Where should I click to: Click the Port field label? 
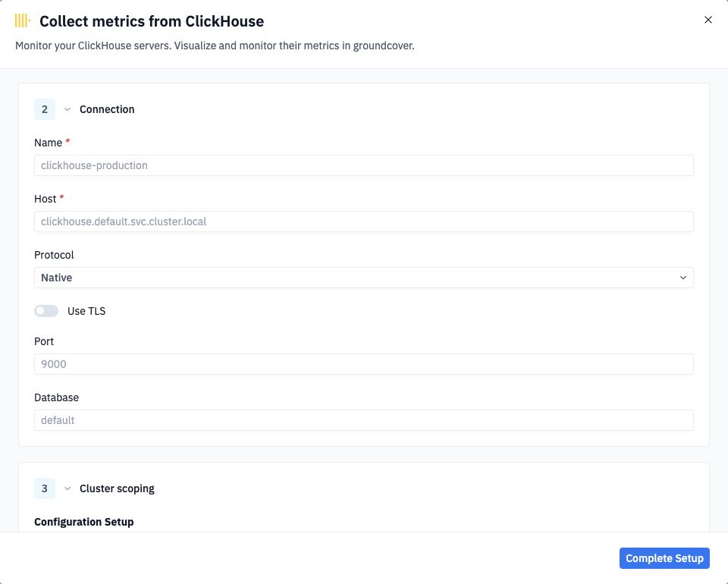click(x=44, y=341)
